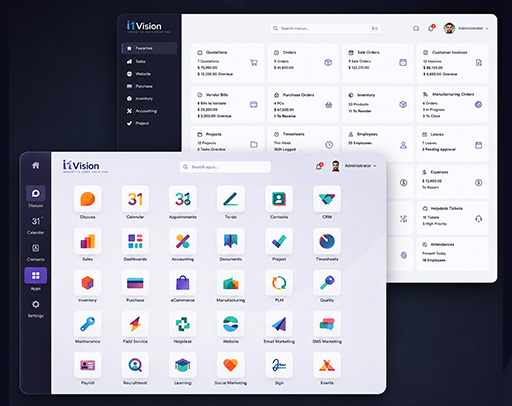Select Favorites in back window sidebar
The width and height of the screenshot is (512, 406).
click(x=149, y=48)
